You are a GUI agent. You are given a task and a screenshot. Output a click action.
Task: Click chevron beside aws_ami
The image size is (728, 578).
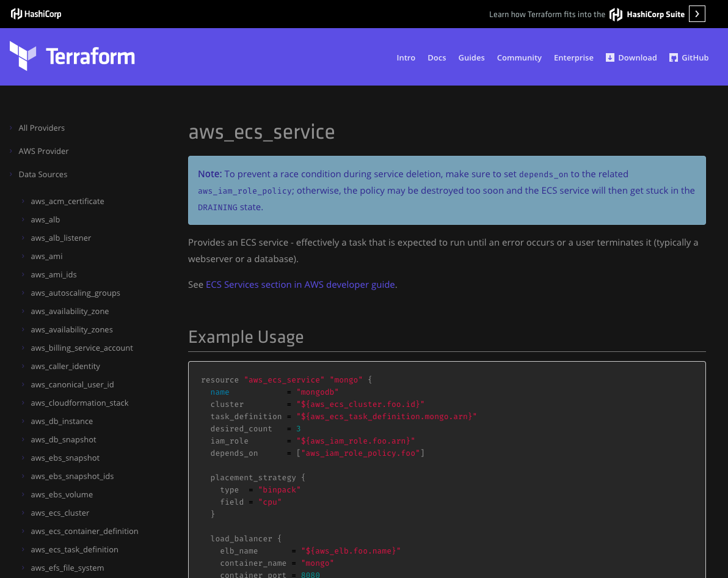click(x=23, y=255)
